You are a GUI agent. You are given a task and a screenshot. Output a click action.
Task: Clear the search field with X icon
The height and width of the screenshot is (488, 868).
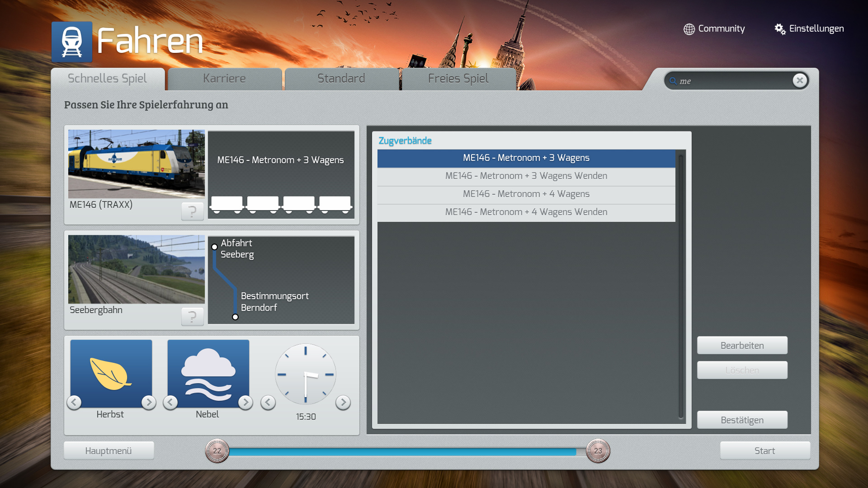[799, 80]
